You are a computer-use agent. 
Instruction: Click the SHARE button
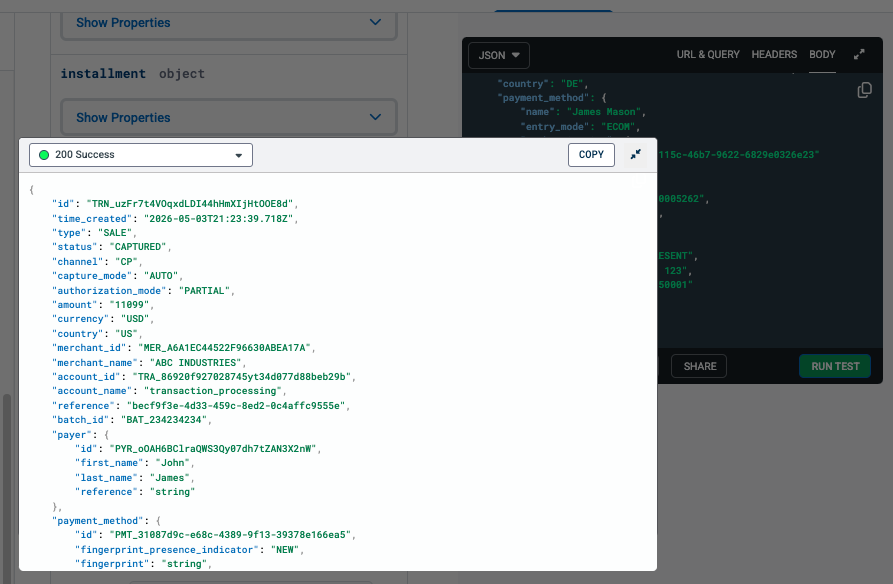click(x=699, y=366)
